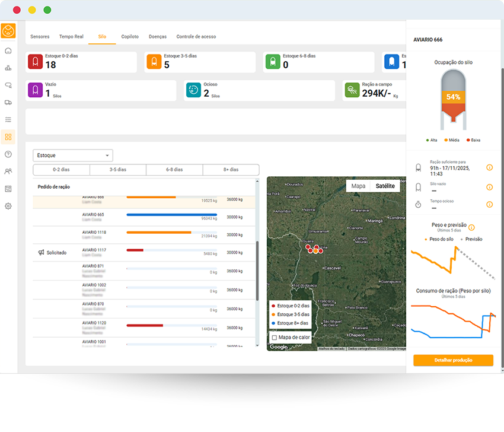Click the AVIARIO 1117 stock progress bar

click(171, 250)
